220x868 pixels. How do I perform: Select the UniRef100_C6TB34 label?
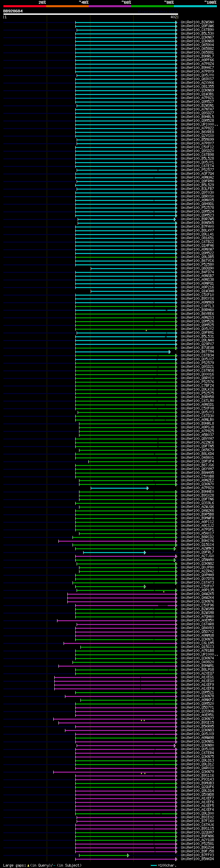(x=197, y=356)
